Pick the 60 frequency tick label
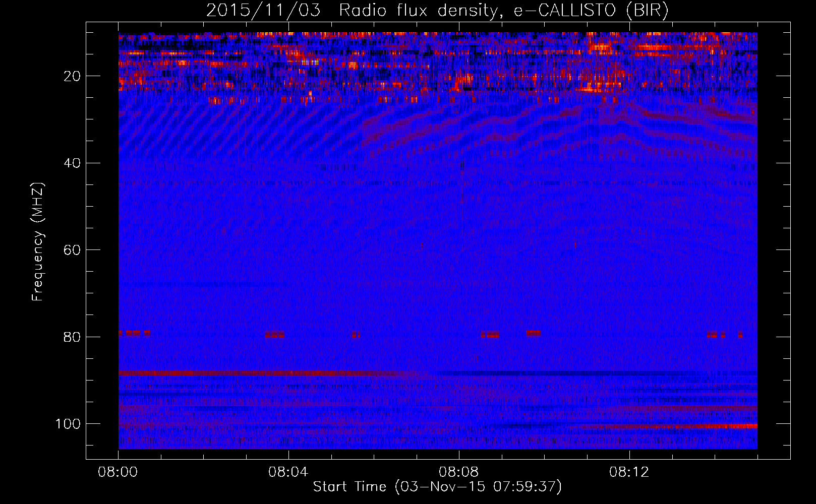 coord(73,250)
